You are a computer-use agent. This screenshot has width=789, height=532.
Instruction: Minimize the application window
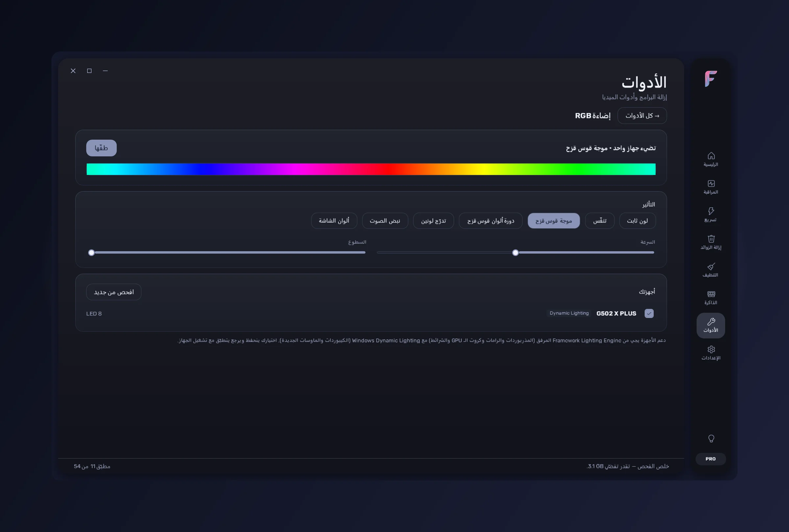click(105, 71)
